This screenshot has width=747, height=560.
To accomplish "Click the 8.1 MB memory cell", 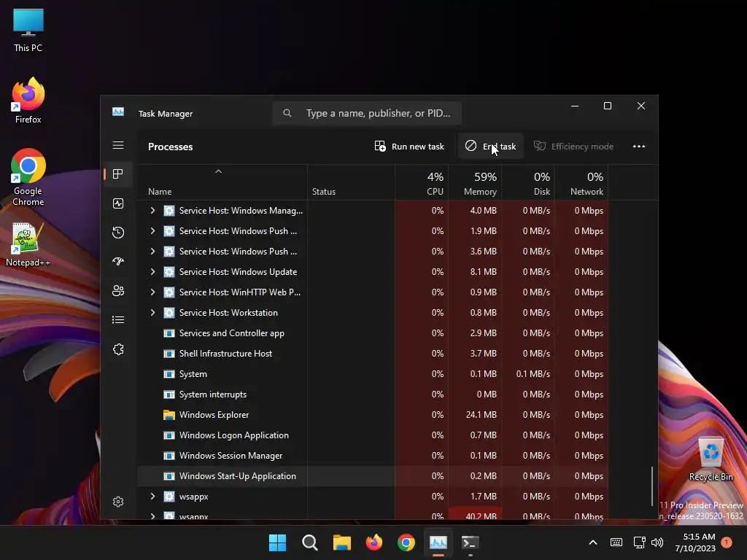I will [x=475, y=272].
